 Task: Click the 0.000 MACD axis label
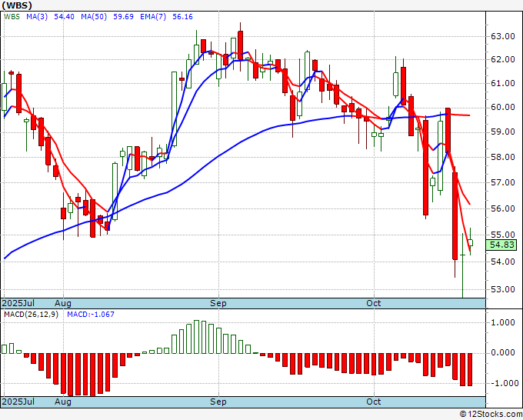(x=503, y=353)
